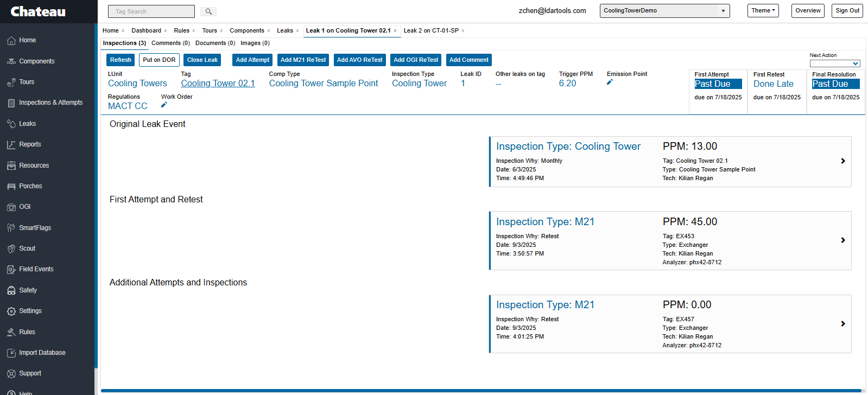Click the Work Order pencil icon

(x=164, y=105)
